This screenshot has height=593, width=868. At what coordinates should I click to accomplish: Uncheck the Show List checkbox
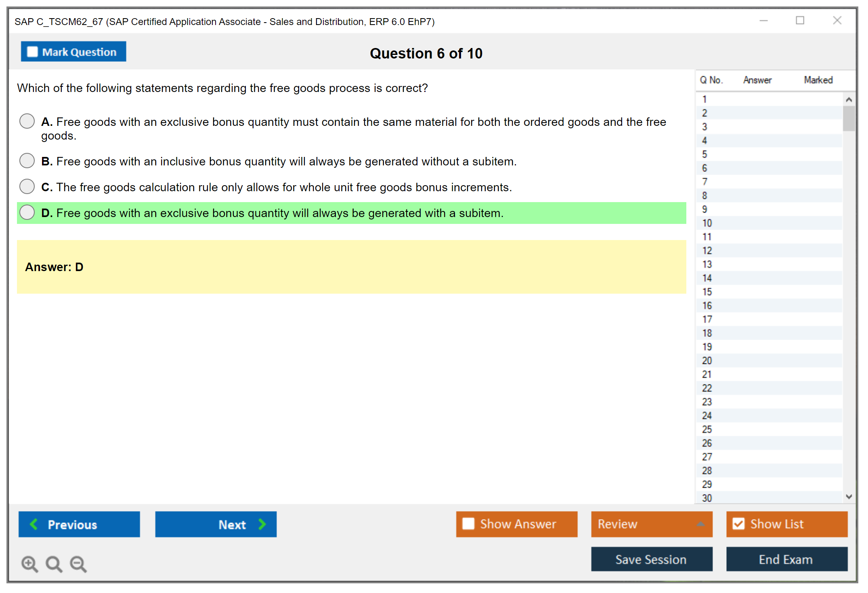[x=738, y=524]
